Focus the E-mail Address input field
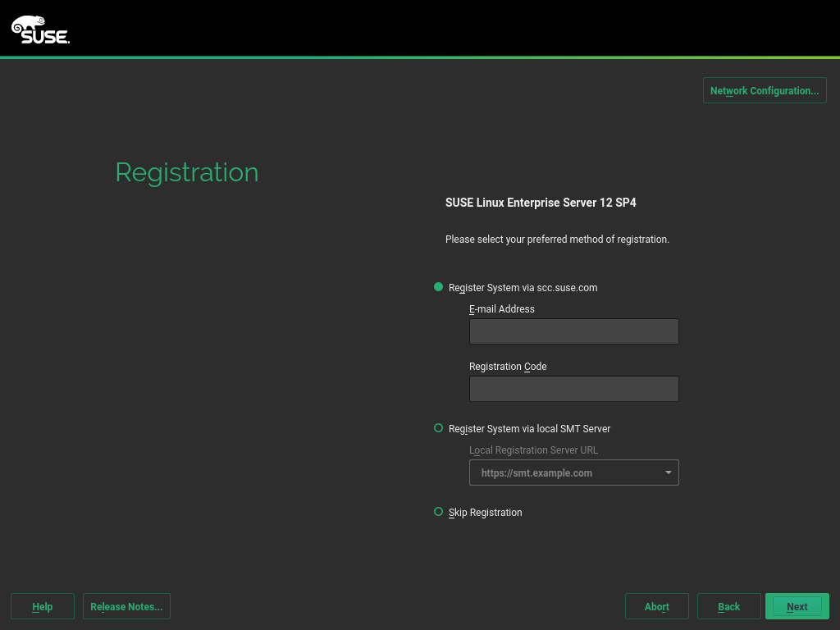The width and height of the screenshot is (840, 630). tap(573, 331)
